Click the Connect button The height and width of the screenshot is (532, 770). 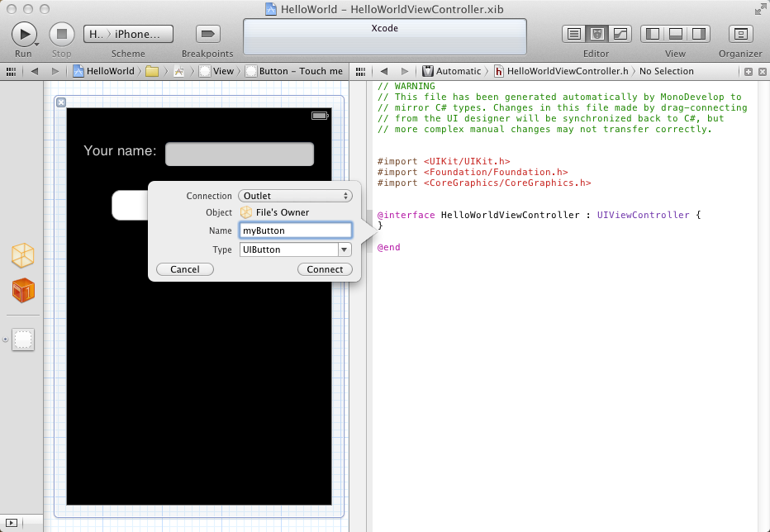[x=325, y=269]
